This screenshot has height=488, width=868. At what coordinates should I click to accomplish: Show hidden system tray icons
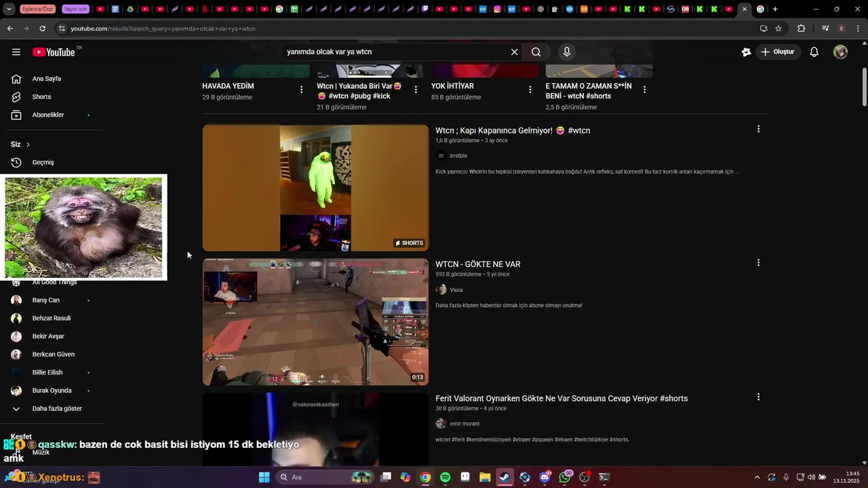pos(757,477)
